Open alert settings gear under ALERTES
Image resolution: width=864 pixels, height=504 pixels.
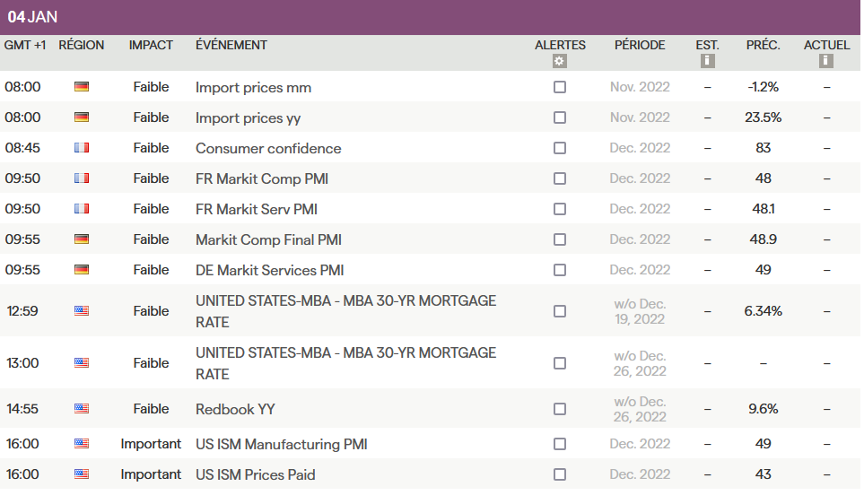[x=560, y=61]
